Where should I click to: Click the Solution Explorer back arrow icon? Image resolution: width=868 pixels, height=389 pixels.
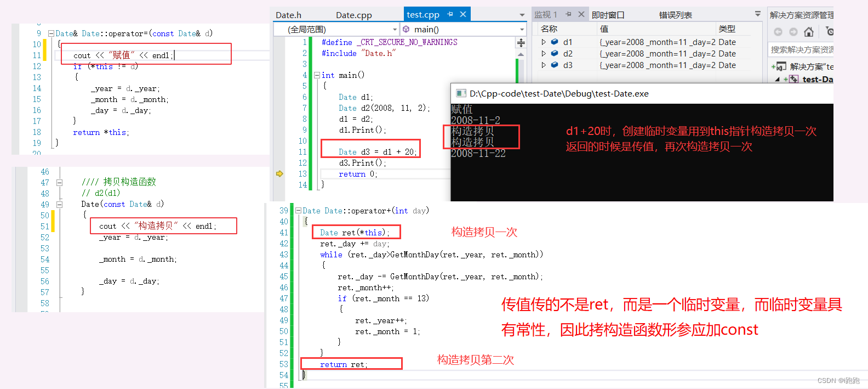(778, 32)
